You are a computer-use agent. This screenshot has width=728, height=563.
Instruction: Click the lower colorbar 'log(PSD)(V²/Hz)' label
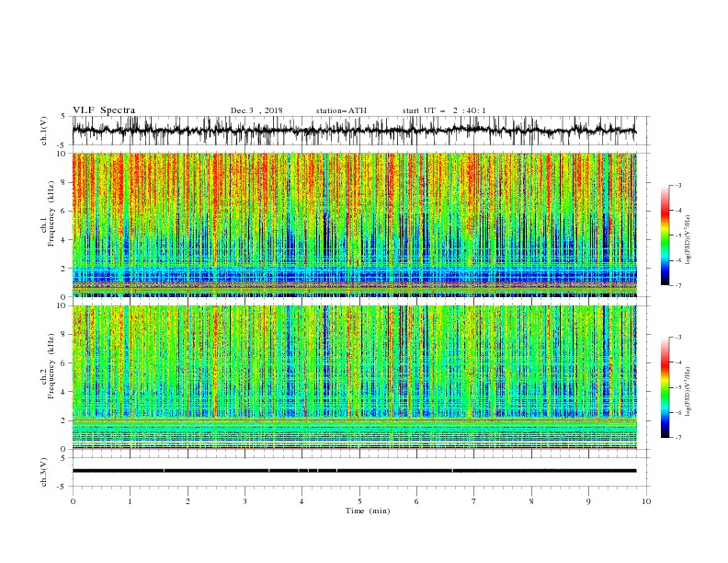click(688, 391)
